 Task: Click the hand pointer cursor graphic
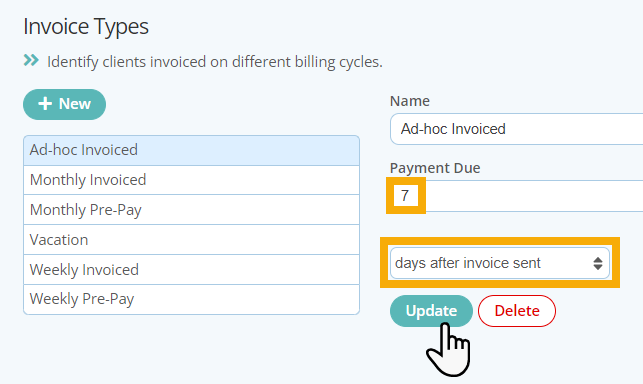(449, 350)
